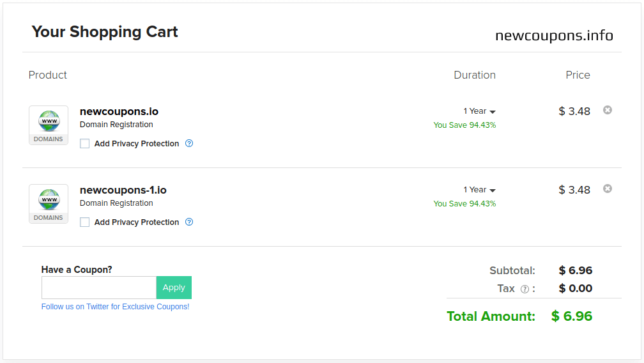Screen dimensions: 644x363
Task: Click the newcoupons.io product name
Action: 119,111
